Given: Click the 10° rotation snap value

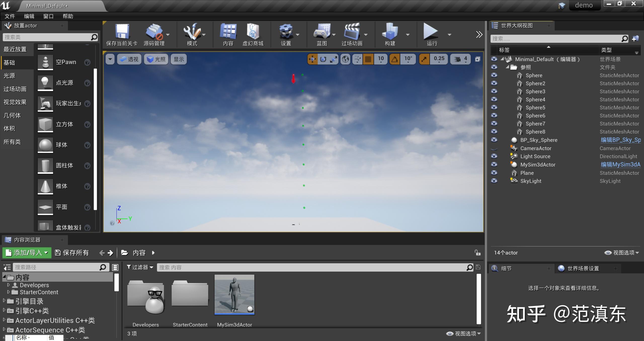Looking at the screenshot, I should click(x=408, y=59).
